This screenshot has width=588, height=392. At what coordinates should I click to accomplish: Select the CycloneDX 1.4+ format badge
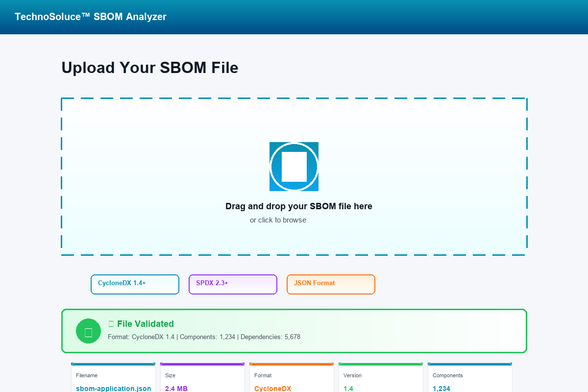coord(135,284)
